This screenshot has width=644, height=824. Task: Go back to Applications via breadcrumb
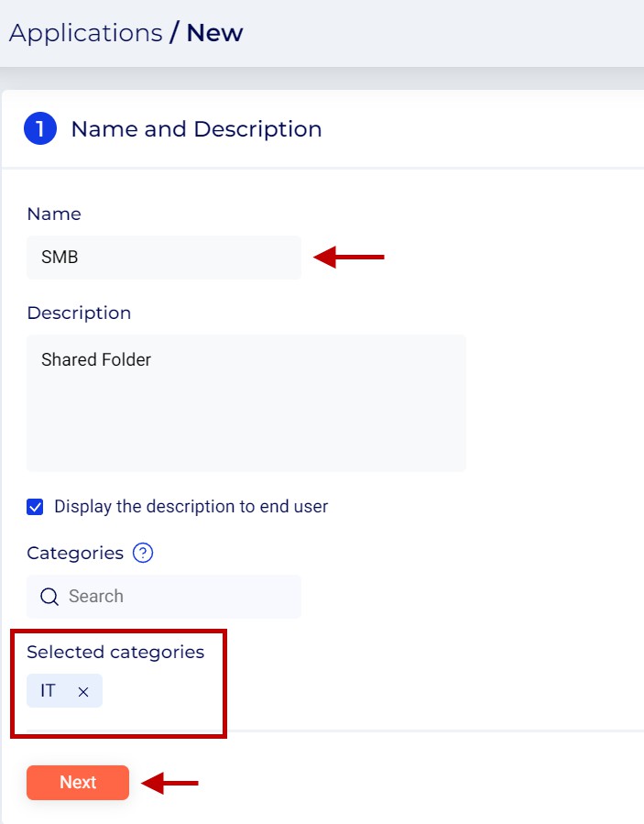[85, 33]
